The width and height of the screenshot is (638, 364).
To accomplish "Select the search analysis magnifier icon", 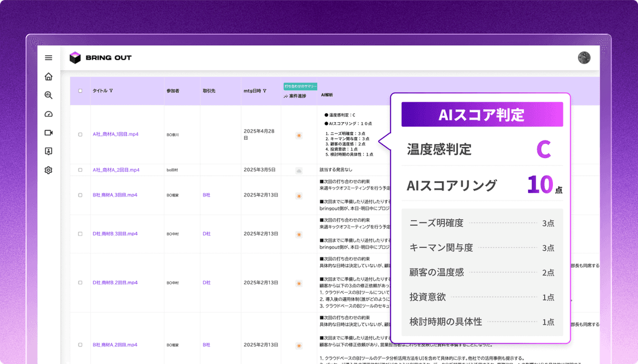I will (x=48, y=95).
